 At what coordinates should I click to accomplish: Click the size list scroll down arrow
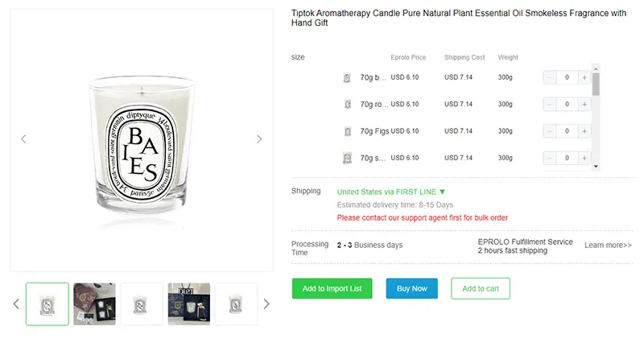click(596, 167)
